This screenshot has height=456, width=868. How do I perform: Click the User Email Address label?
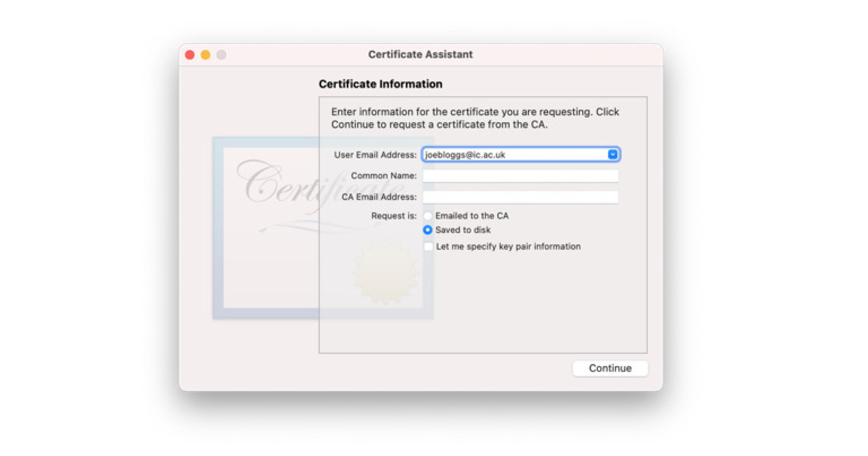[x=375, y=155]
